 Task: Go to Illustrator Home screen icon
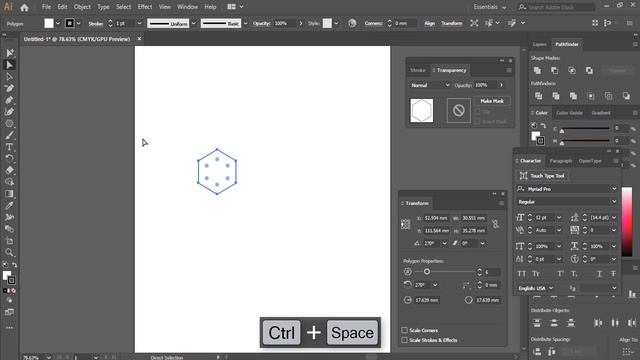pyautogui.click(x=24, y=7)
